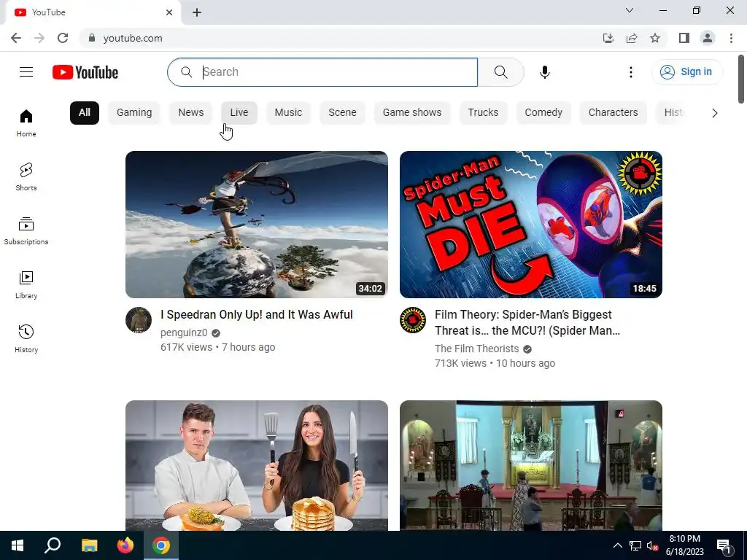The height and width of the screenshot is (560, 747).
Task: Start voice search with microphone icon
Action: 544,72
